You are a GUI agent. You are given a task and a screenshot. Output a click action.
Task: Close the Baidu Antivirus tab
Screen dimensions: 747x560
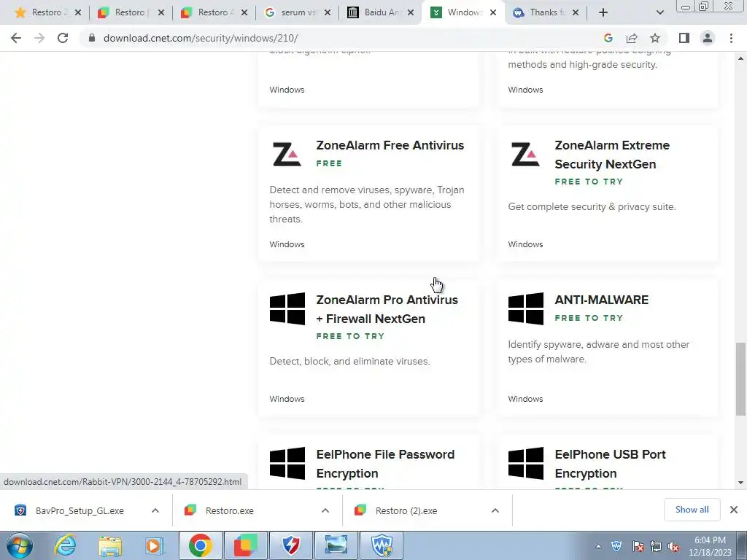point(411,13)
